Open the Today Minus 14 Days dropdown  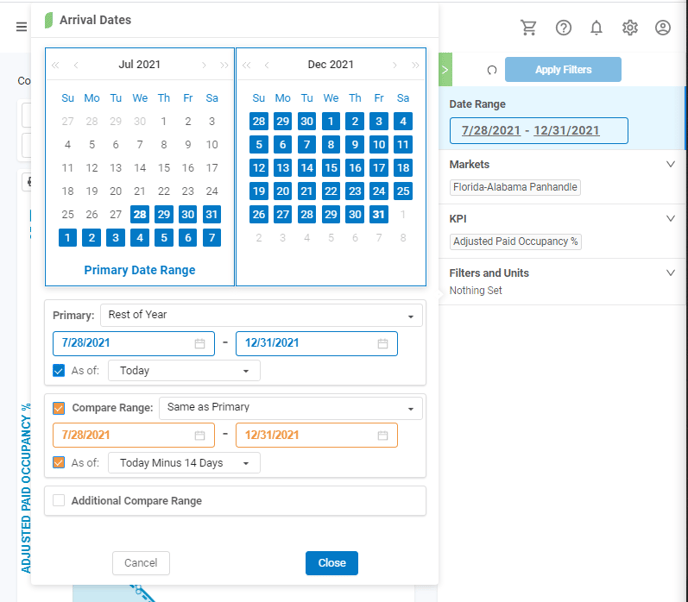pos(184,463)
